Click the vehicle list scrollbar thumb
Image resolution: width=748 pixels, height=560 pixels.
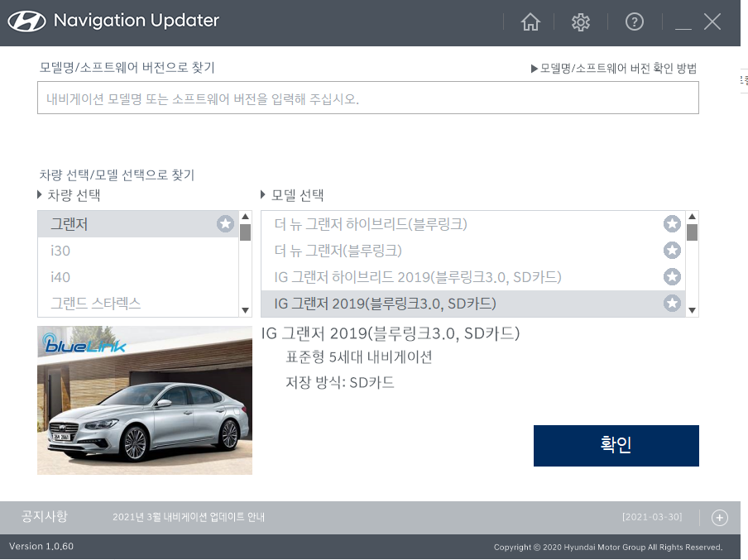245,232
